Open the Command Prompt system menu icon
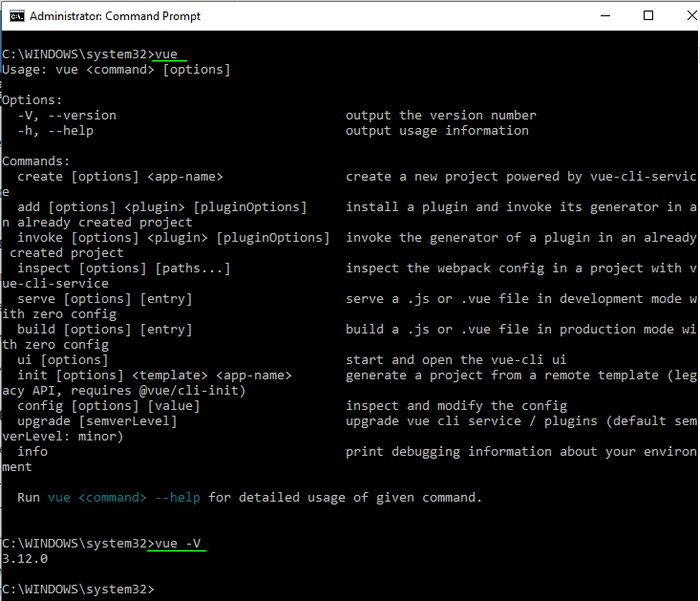Image resolution: width=700 pixels, height=601 pixels. [17, 16]
